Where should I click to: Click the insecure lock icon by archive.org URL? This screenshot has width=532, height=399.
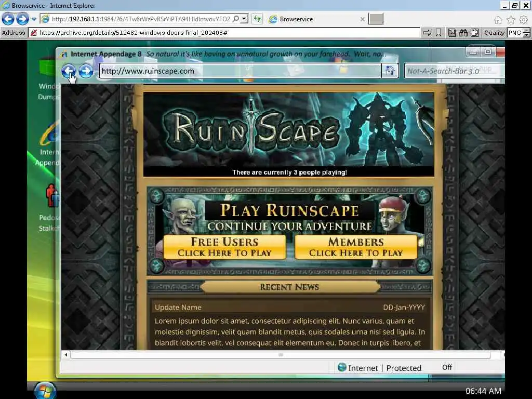click(x=34, y=33)
